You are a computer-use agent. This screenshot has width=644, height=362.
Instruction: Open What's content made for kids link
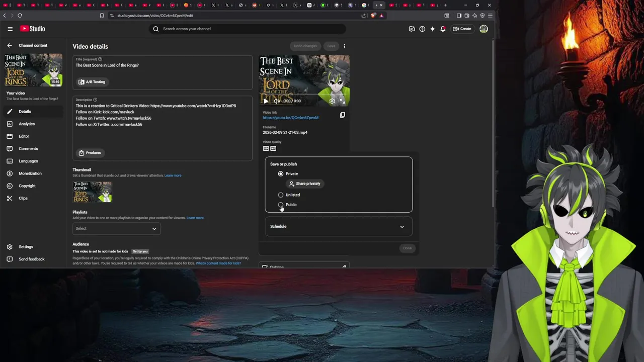tap(218, 263)
